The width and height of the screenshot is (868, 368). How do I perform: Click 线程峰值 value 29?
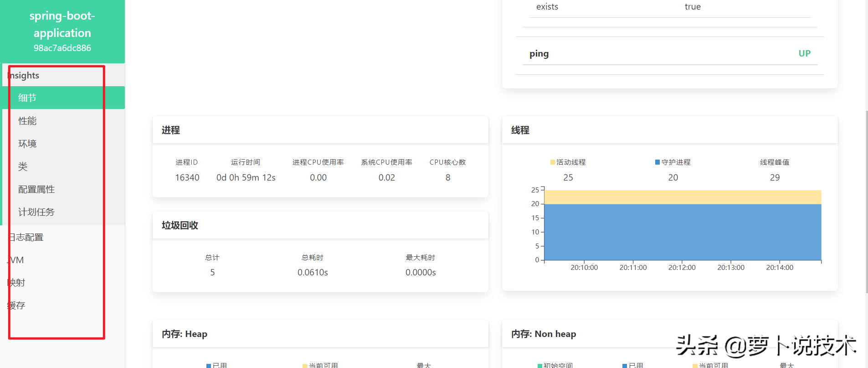[775, 177]
